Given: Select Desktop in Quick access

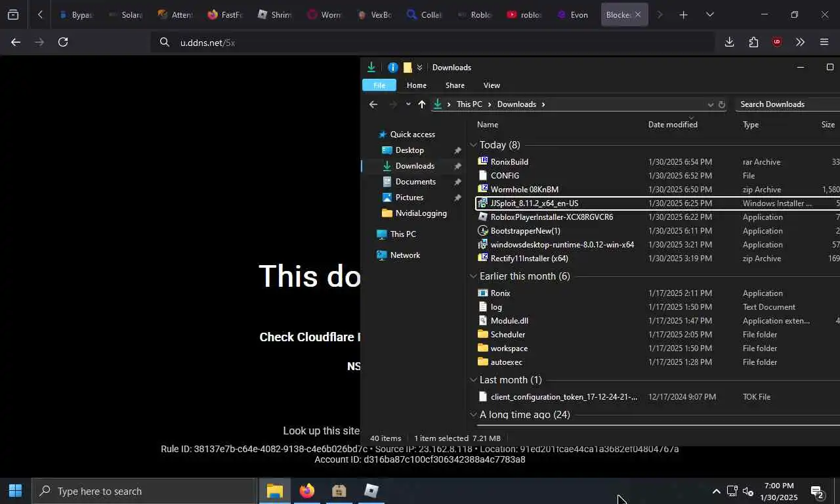Looking at the screenshot, I should [409, 150].
